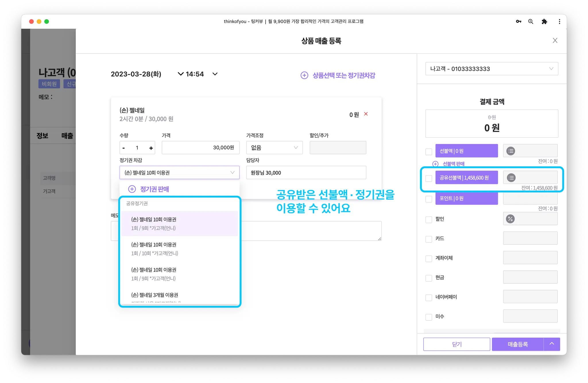
Task: Click the list icon next to 공유선불액
Action: [511, 178]
